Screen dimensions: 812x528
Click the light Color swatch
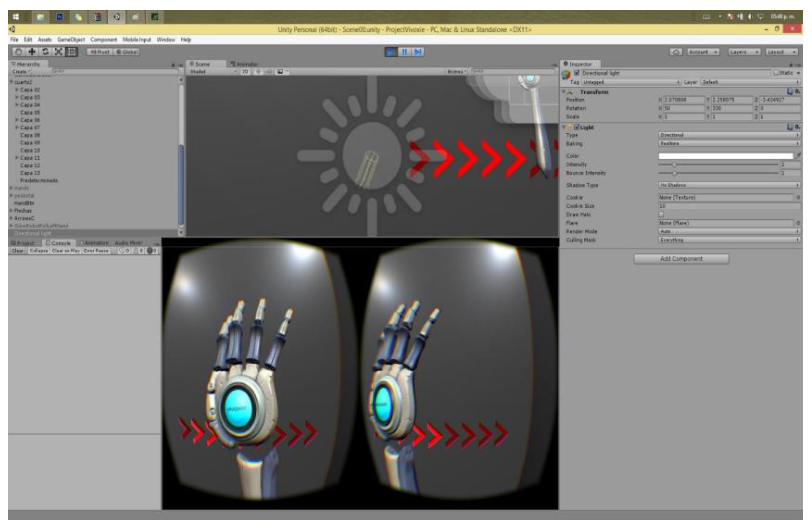point(725,156)
